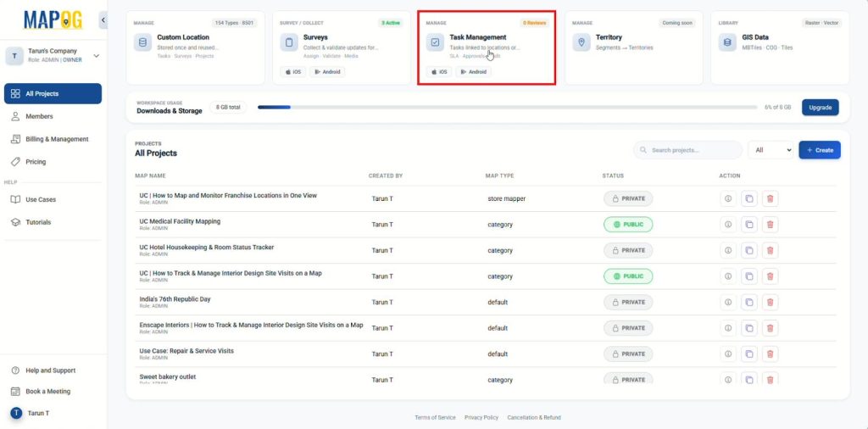Click Privacy Policy footer link
868x429 pixels.
tap(481, 417)
